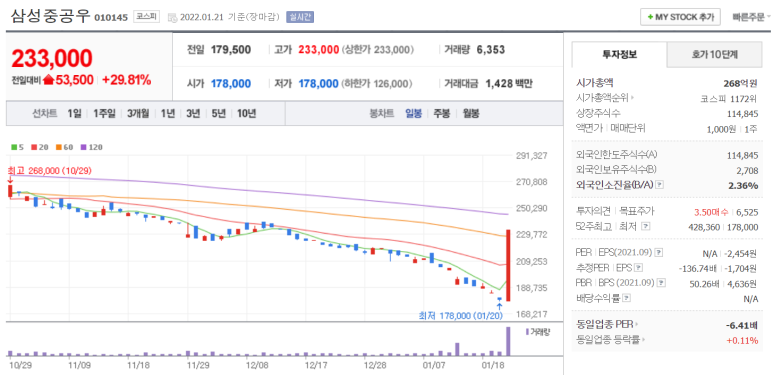Click the tall red candlestick on the last day
This screenshot has width=773, height=375.
point(508,265)
